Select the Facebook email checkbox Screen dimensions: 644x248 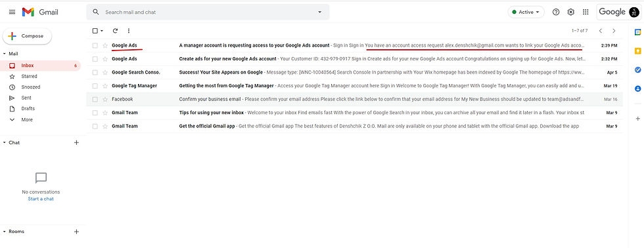coord(95,99)
